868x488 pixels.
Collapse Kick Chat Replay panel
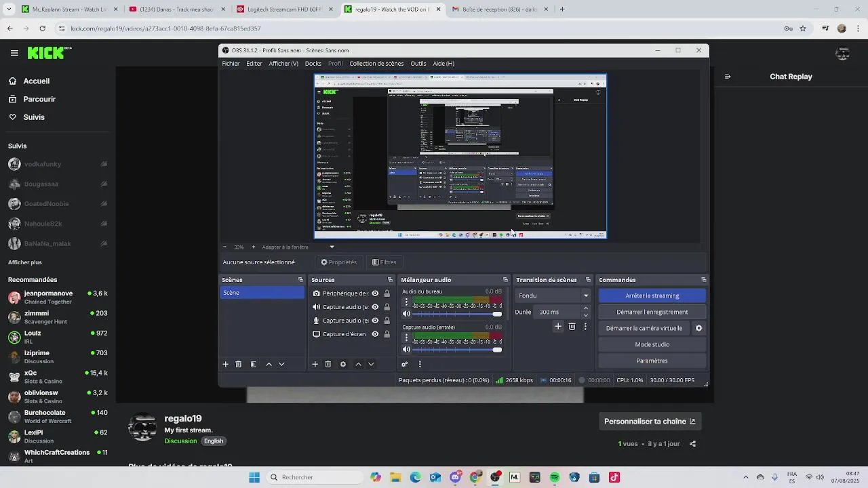point(728,77)
